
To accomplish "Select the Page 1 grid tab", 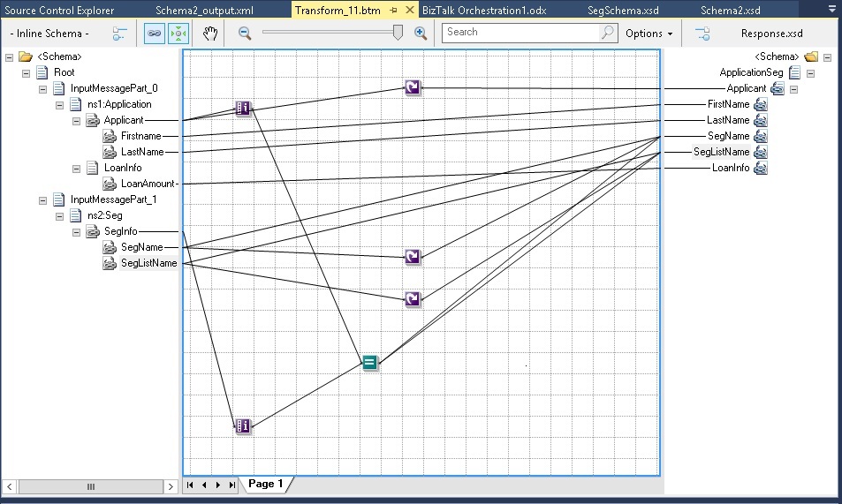I will 265,484.
